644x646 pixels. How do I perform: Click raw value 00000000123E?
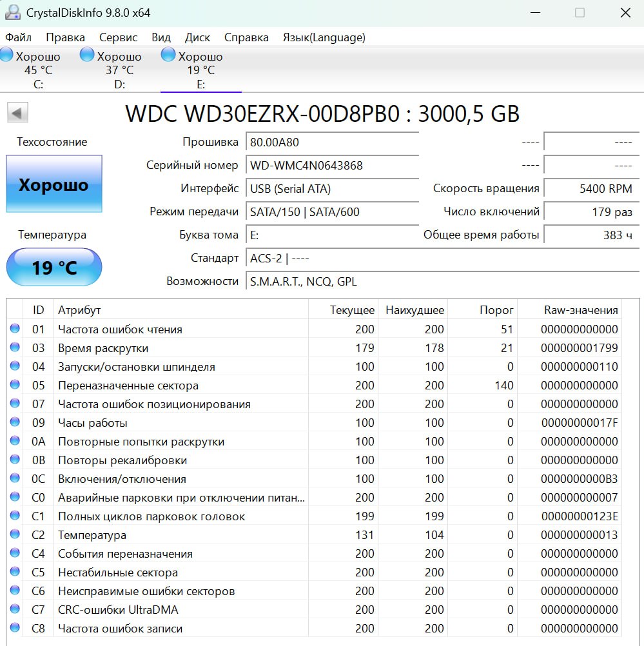pos(580,516)
